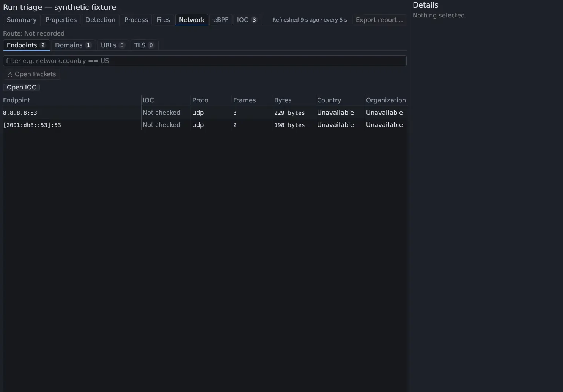Open the TLS sub-tab
Image resolution: width=563 pixels, height=392 pixels.
click(x=144, y=45)
